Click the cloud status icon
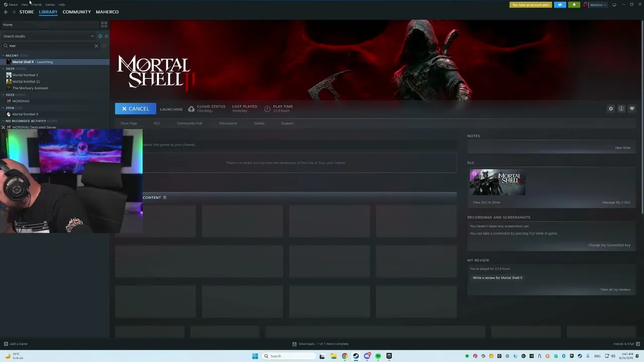This screenshot has width=644, height=362. point(191,109)
